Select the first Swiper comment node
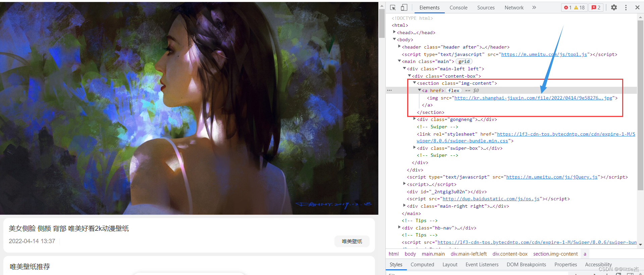This screenshot has width=644, height=275. pos(437,127)
